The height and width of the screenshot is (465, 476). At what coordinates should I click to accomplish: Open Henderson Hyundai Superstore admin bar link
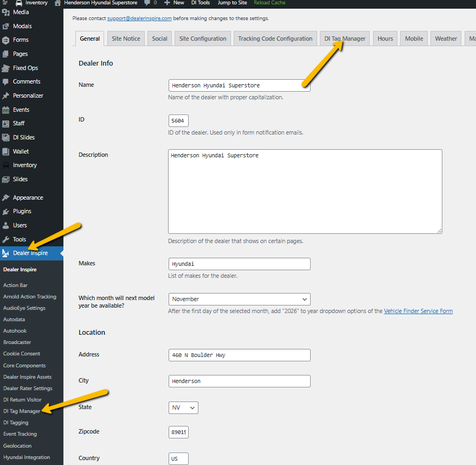[100, 3]
